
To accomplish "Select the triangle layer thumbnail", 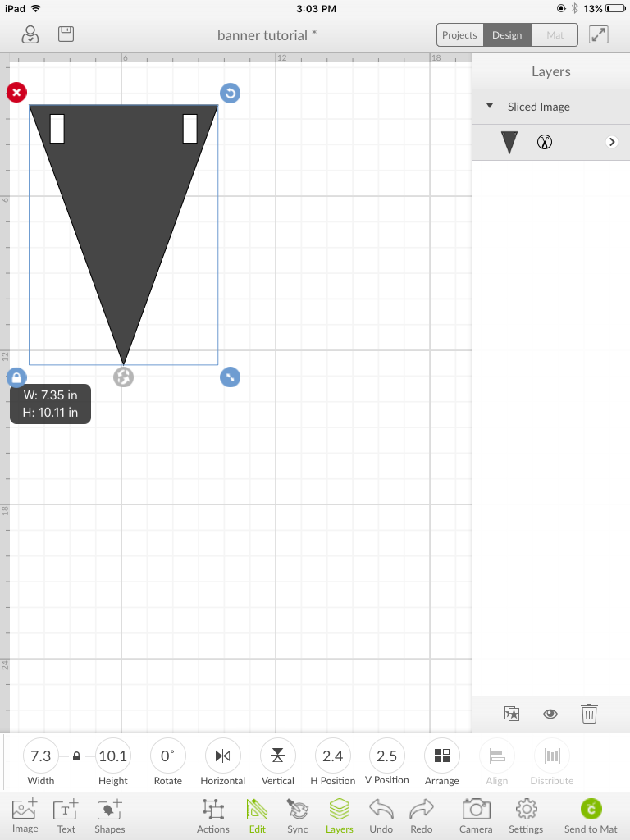I will pos(509,142).
